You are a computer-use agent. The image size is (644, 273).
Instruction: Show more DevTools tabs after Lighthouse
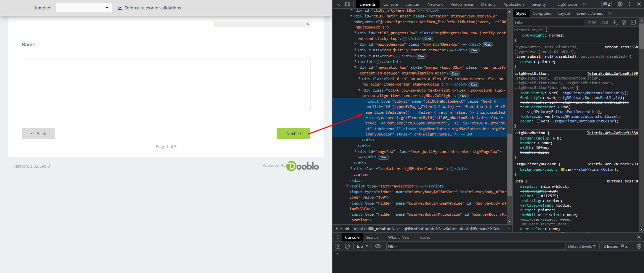point(585,4)
